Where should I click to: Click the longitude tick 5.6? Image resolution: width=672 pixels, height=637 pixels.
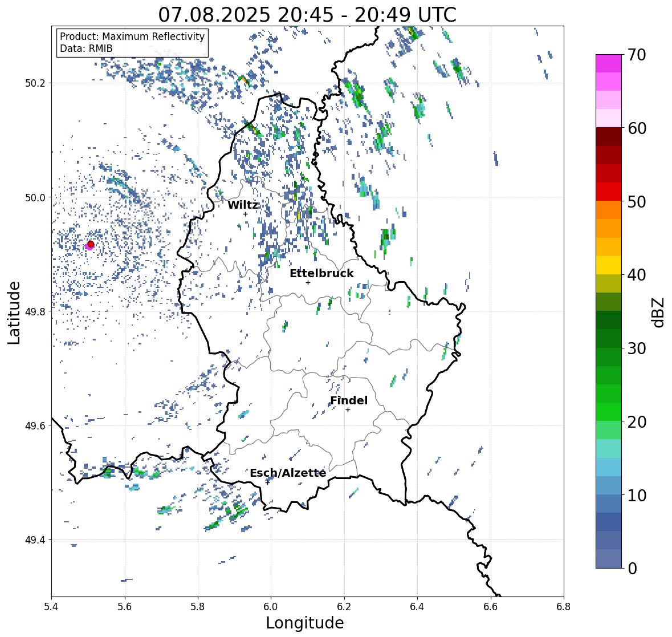[125, 607]
